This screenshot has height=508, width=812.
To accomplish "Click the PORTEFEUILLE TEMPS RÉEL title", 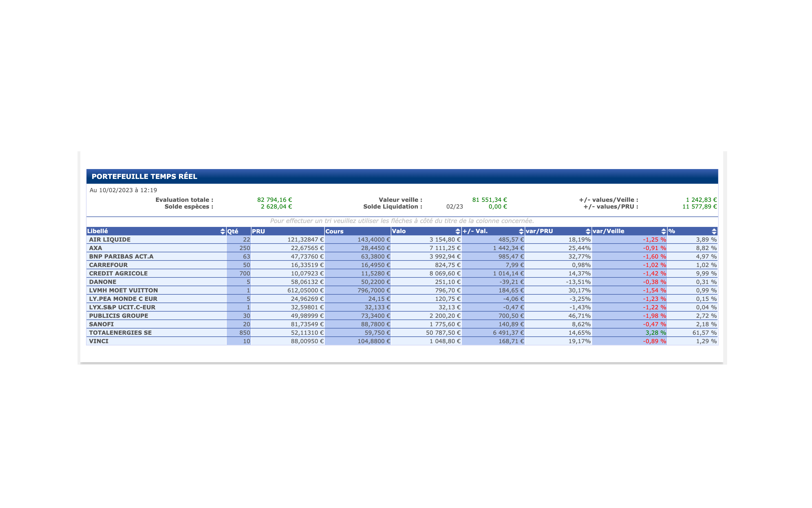I will click(x=145, y=176).
